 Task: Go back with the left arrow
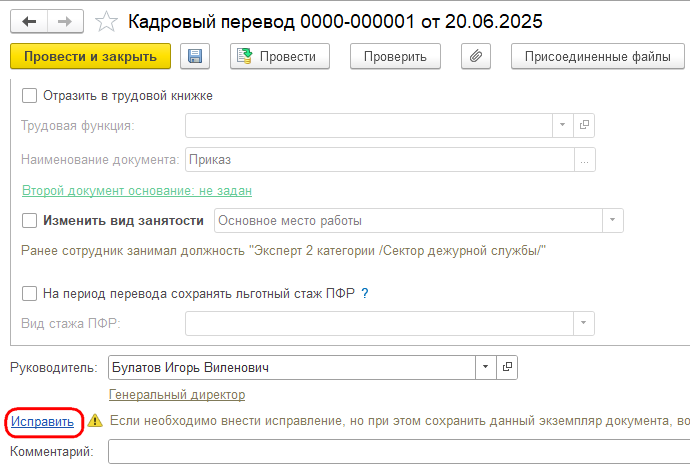tap(29, 22)
